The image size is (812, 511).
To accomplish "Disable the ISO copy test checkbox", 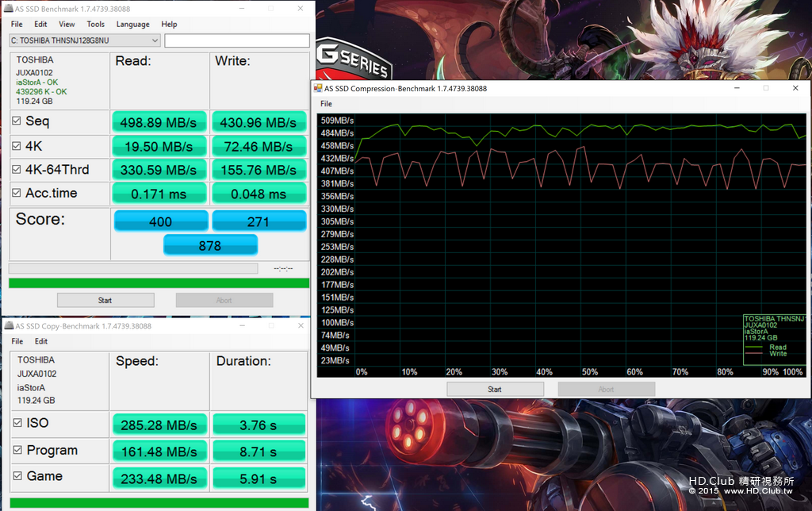I will pos(17,423).
